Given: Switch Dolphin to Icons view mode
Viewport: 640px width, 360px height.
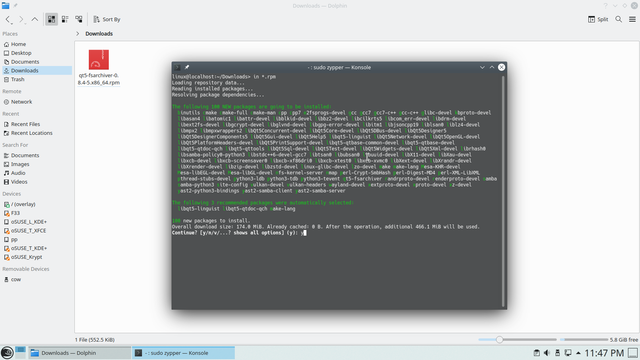Looking at the screenshot, I should [51, 19].
